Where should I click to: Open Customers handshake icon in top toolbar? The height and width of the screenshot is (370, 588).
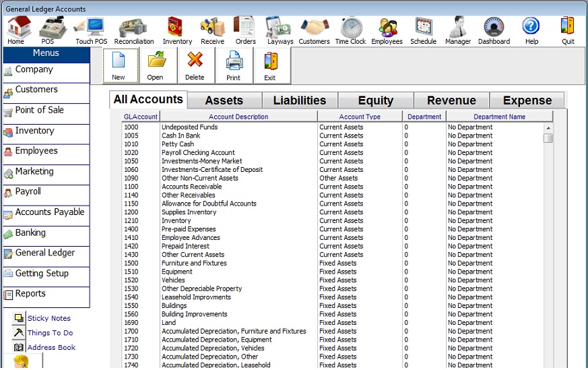[315, 30]
